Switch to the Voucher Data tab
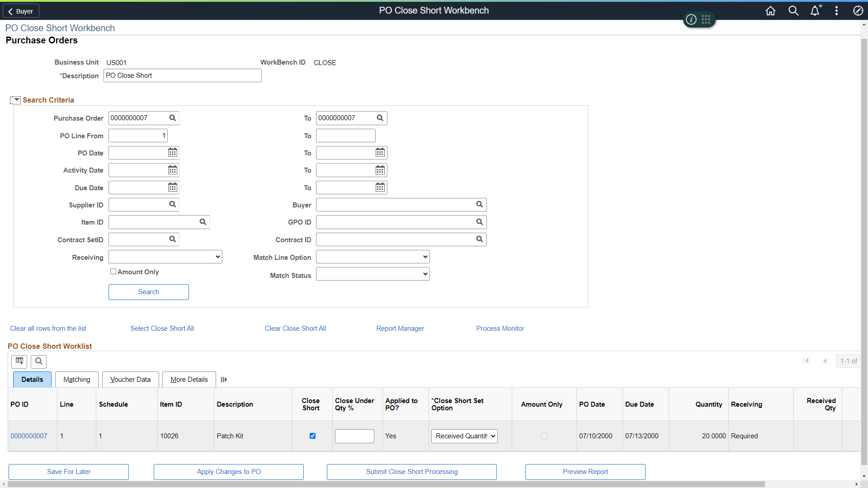The width and height of the screenshot is (868, 488). [x=130, y=380]
